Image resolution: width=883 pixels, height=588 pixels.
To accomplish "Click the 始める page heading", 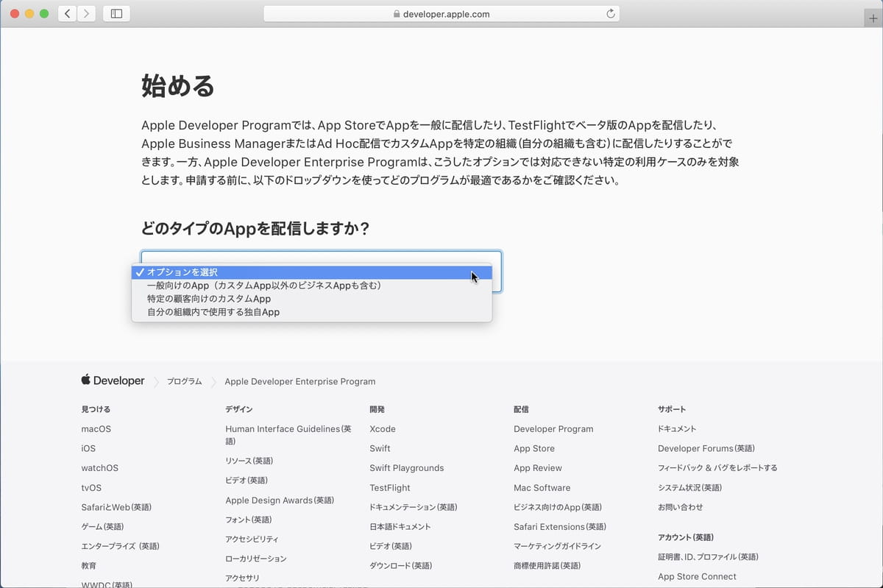I will point(177,86).
